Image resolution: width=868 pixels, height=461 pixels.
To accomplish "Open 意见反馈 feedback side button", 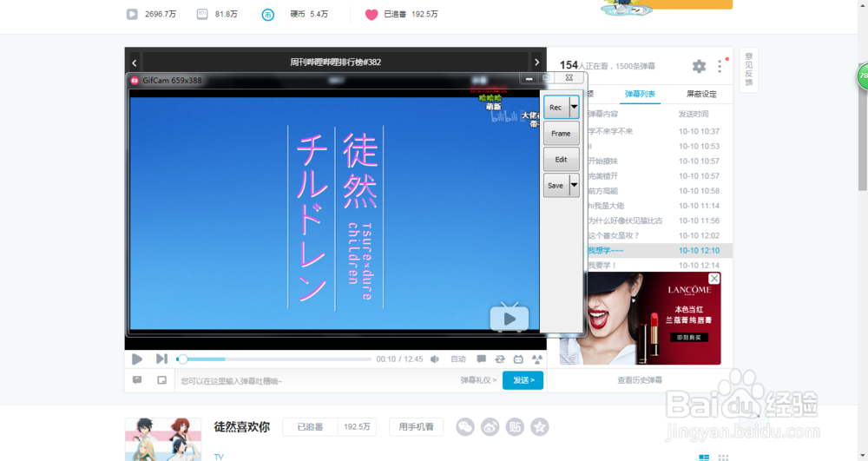I will [748, 69].
